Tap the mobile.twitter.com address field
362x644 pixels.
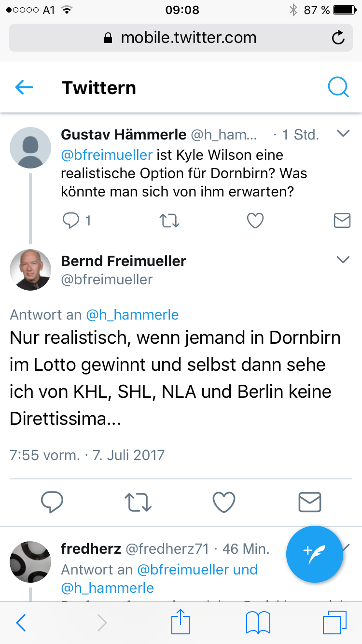click(x=181, y=38)
